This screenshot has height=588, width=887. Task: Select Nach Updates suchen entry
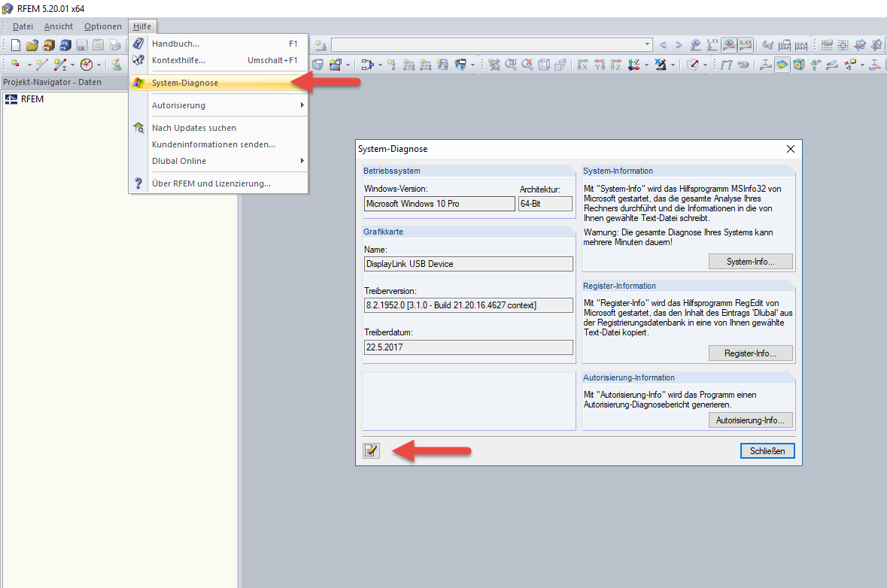[218, 128]
